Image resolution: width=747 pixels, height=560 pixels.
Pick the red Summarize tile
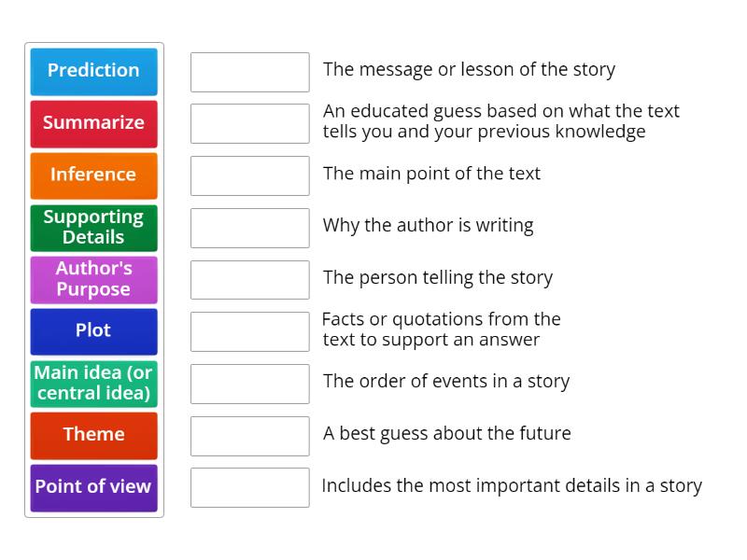[x=93, y=123]
